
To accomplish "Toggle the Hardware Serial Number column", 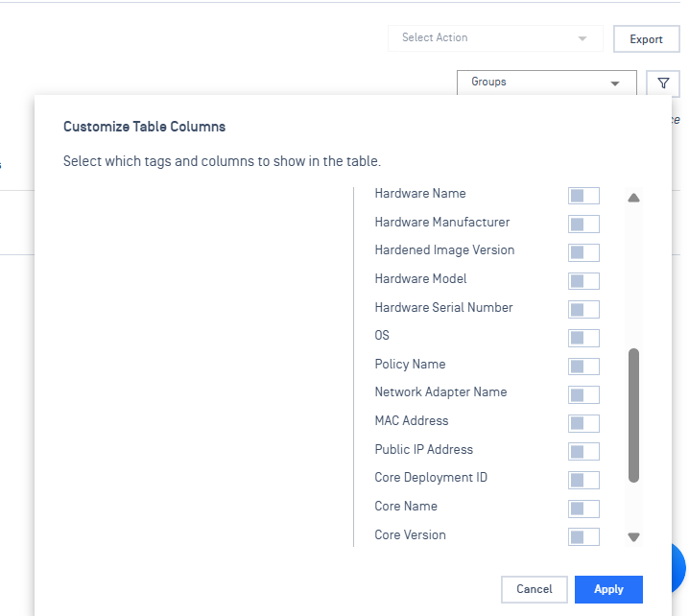I will pos(583,309).
